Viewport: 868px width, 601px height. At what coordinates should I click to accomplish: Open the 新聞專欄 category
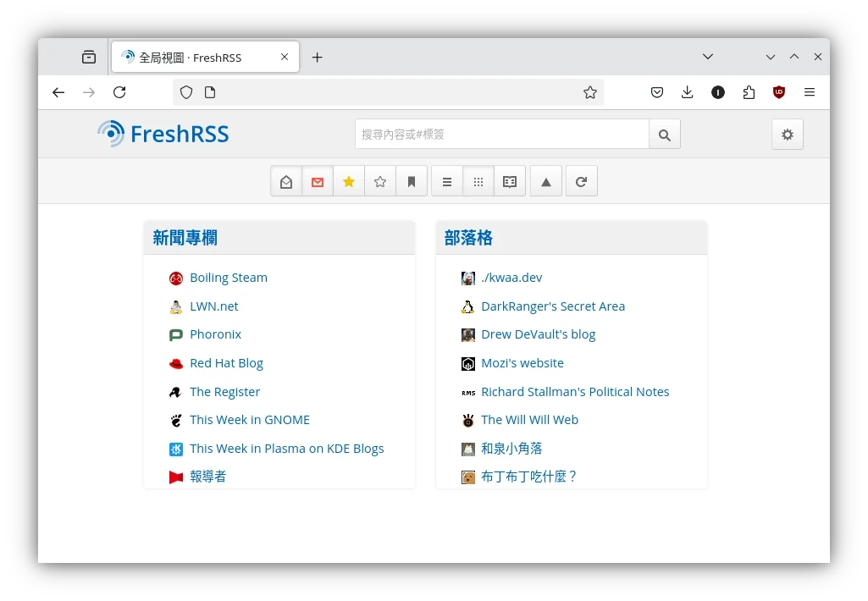point(185,238)
